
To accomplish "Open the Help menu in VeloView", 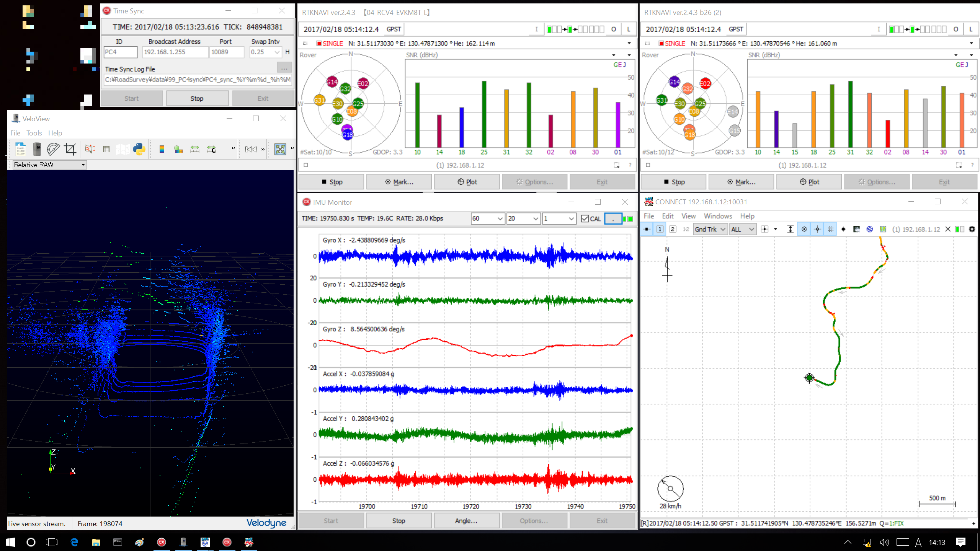I will point(55,133).
